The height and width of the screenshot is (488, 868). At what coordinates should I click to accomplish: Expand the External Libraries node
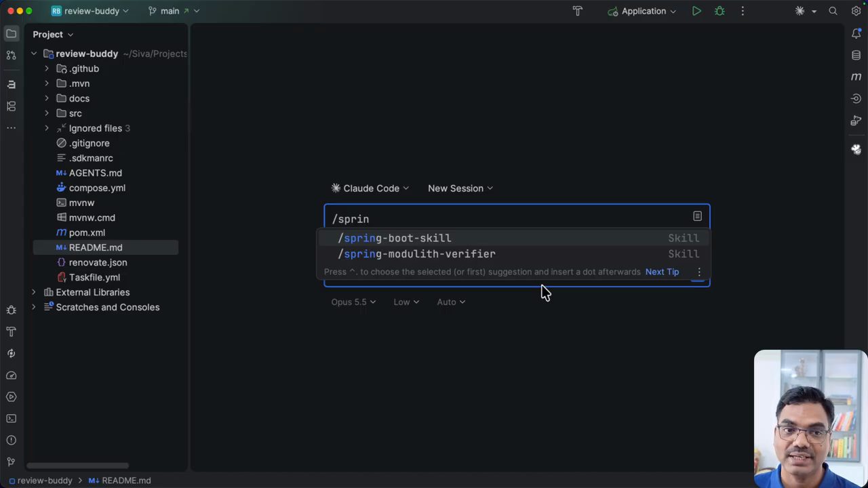[x=33, y=292]
